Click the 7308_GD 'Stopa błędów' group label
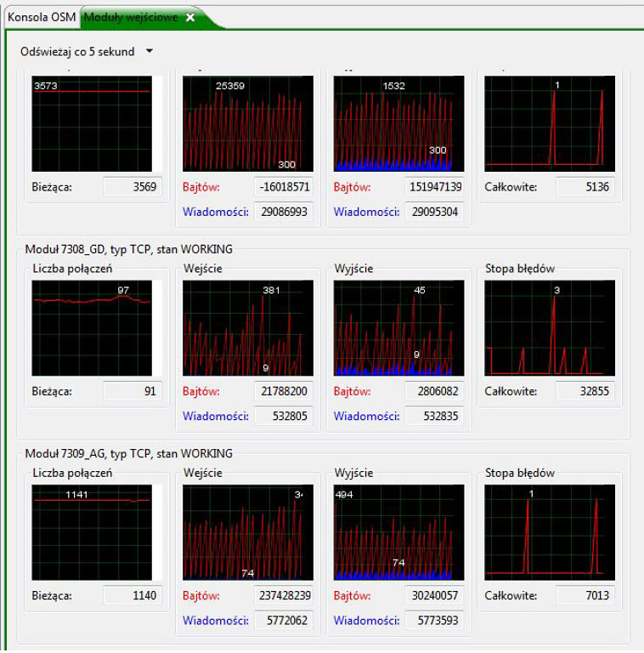The height and width of the screenshot is (653, 644). [520, 269]
